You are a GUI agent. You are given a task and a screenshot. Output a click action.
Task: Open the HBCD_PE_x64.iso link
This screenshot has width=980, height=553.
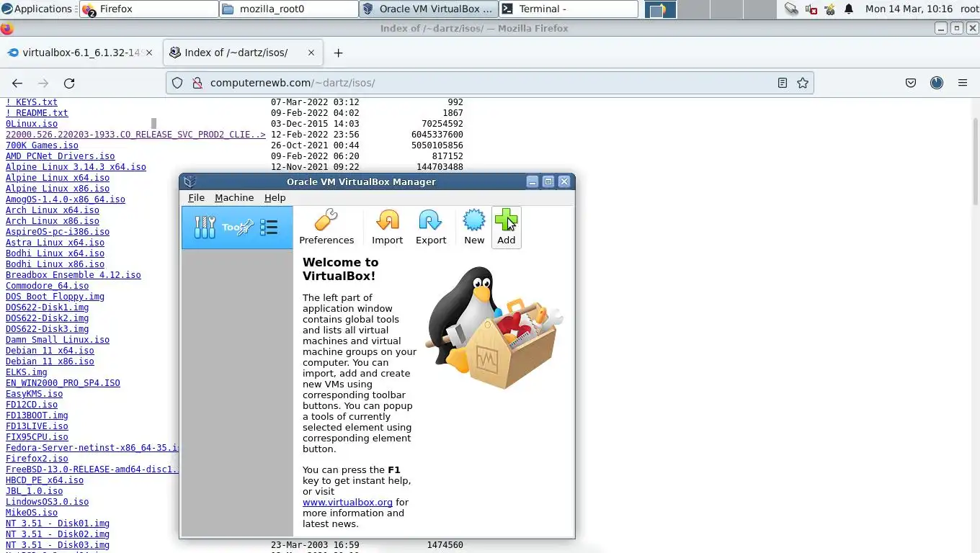[45, 480]
